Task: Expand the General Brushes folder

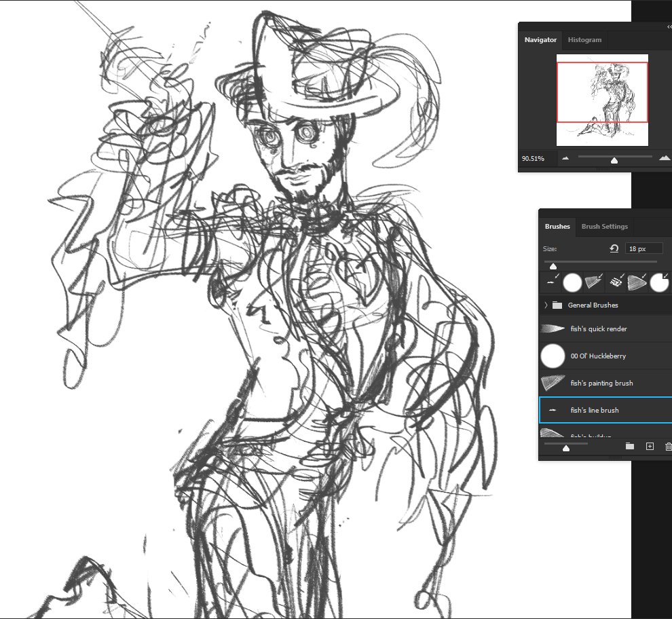Action: coord(546,305)
